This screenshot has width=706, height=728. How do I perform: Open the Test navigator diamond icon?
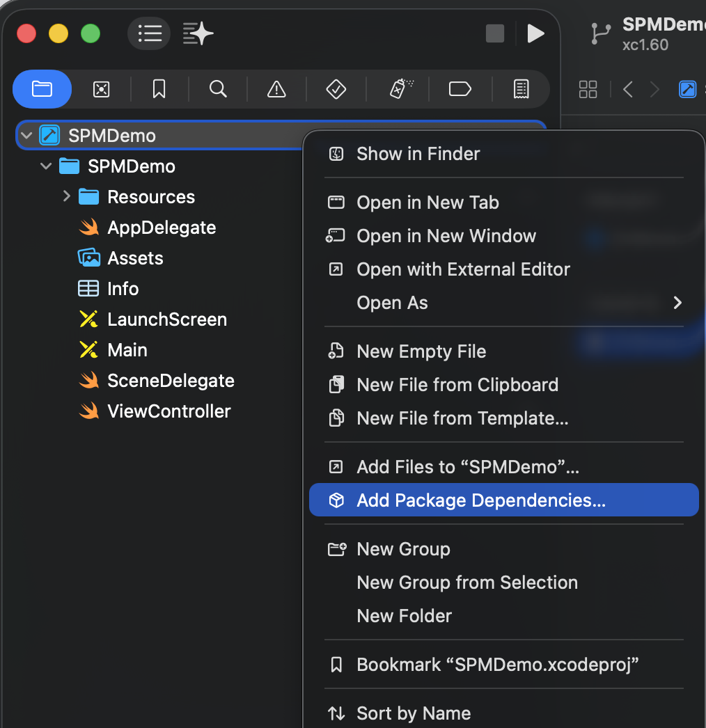[x=336, y=89]
